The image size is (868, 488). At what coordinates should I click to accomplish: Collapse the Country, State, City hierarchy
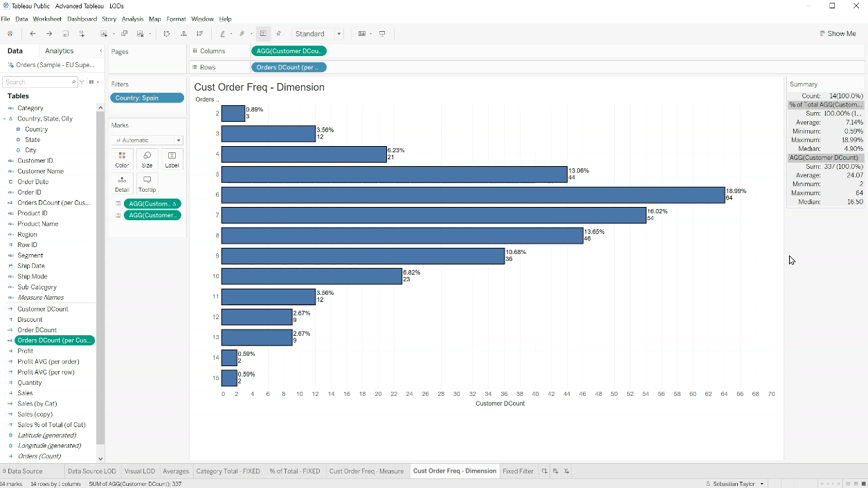pos(5,119)
